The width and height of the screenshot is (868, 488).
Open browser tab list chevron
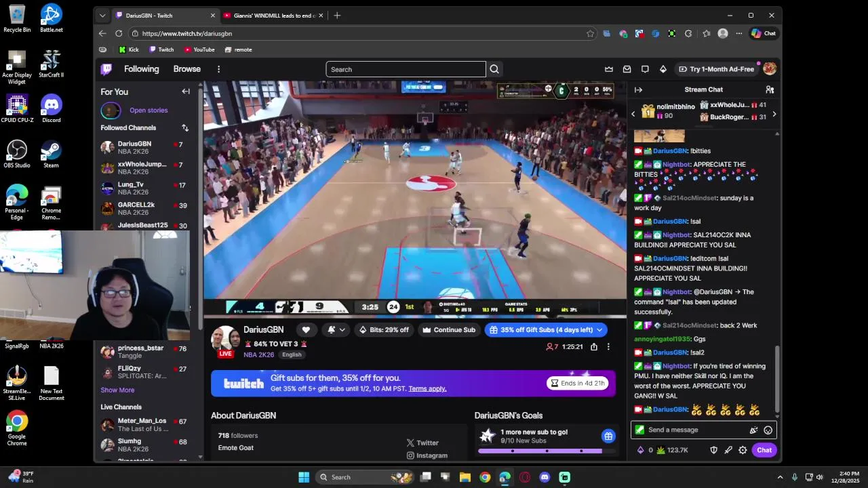click(102, 16)
